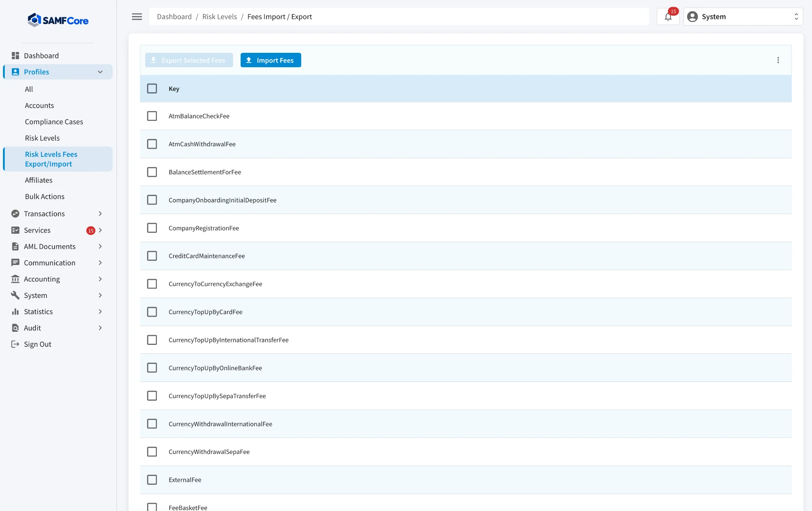Expand the Services chevron

100,230
